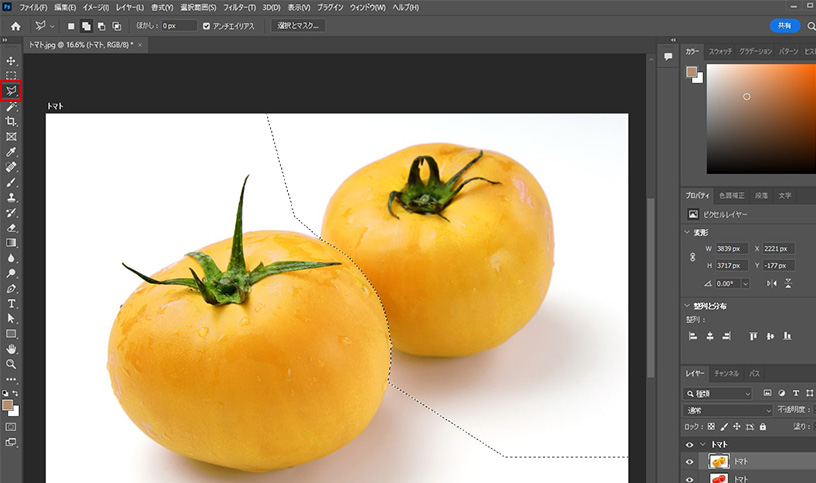Collapse the right panels with double arrow
This screenshot has height=483, width=816.
(673, 40)
